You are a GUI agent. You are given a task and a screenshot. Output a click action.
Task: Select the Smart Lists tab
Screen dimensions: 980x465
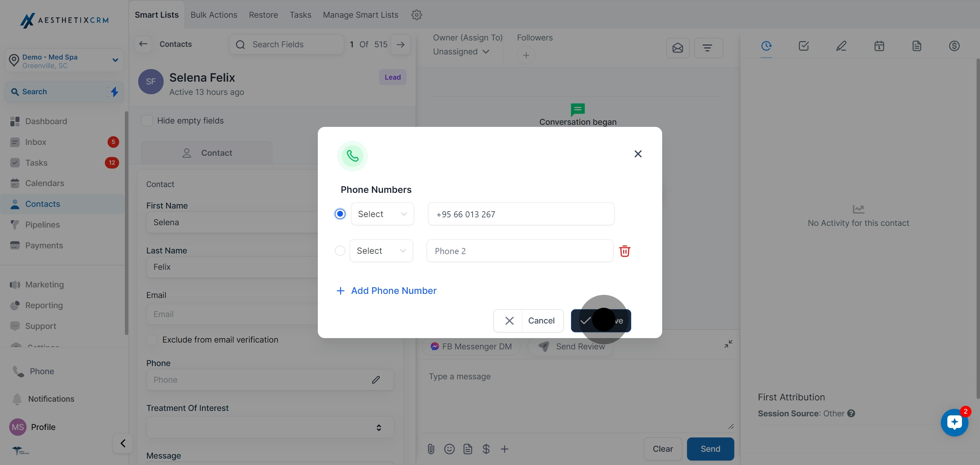[x=157, y=15]
